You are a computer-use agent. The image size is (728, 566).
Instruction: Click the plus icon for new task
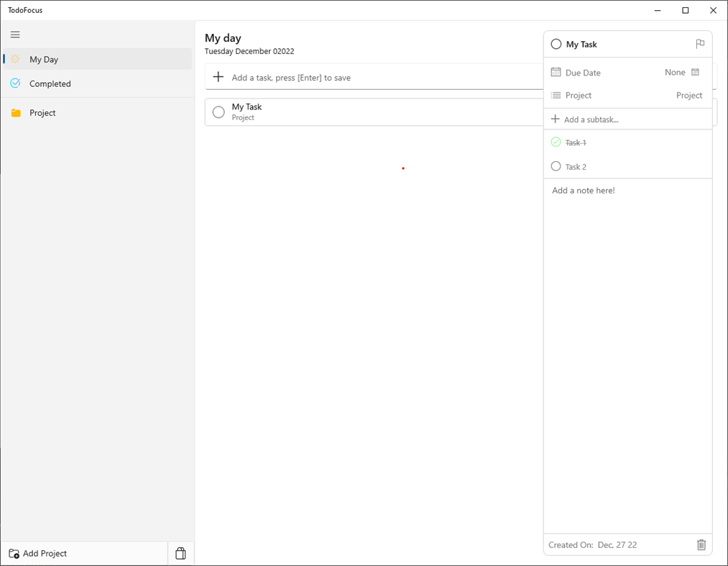218,77
